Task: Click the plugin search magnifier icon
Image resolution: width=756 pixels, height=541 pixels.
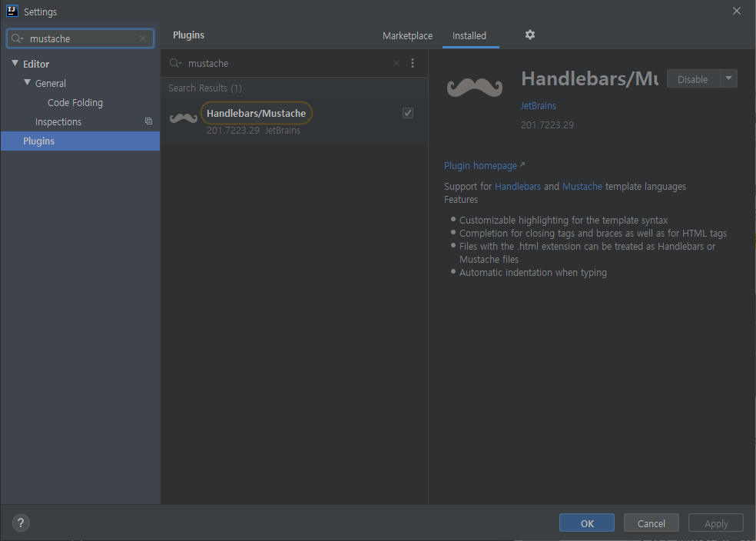Action: click(x=175, y=63)
